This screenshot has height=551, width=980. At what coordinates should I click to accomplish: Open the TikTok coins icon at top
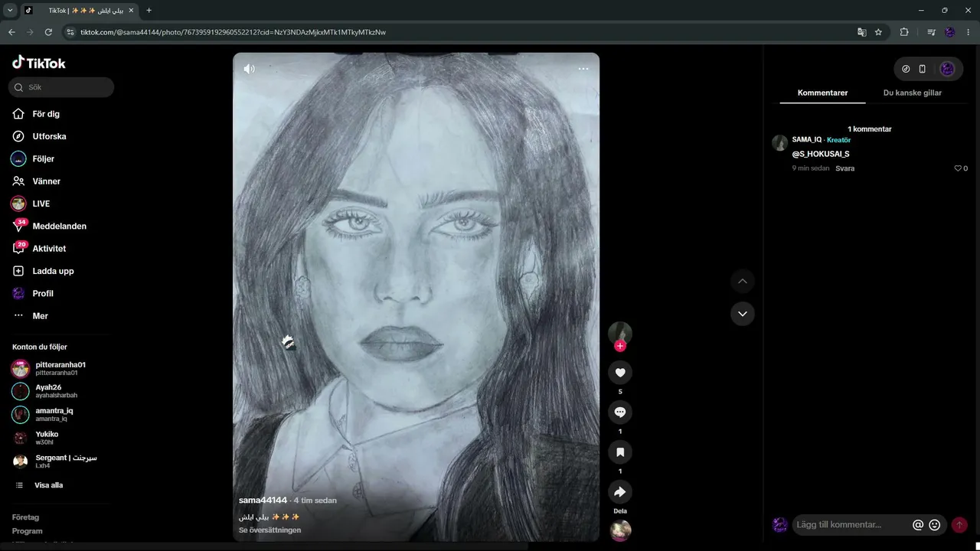906,69
